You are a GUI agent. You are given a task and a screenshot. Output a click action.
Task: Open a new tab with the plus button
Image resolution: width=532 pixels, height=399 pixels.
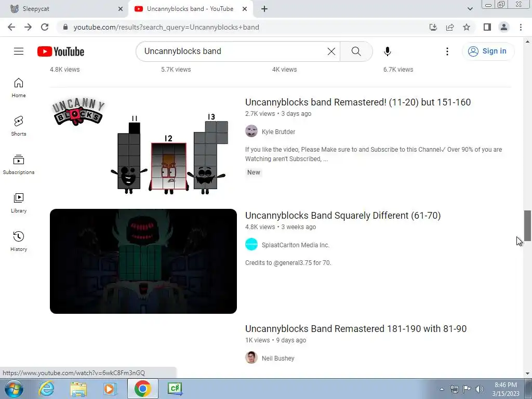[x=264, y=9]
